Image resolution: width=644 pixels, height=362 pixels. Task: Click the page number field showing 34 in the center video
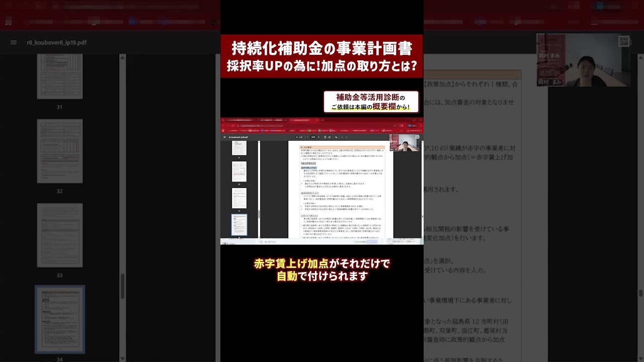pos(297,137)
